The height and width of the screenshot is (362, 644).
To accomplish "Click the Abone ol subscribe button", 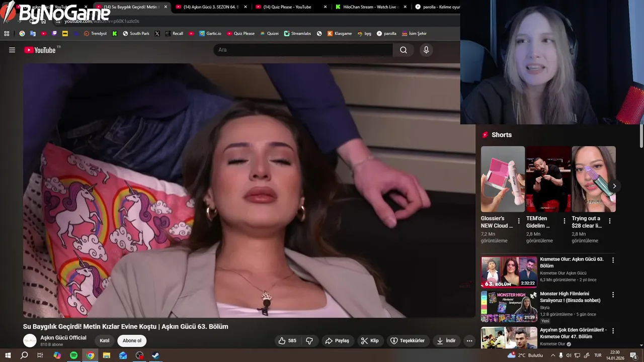I will coord(132,341).
